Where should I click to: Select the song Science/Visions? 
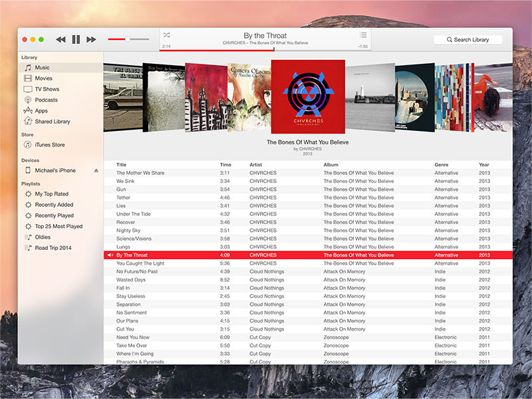pos(308,239)
